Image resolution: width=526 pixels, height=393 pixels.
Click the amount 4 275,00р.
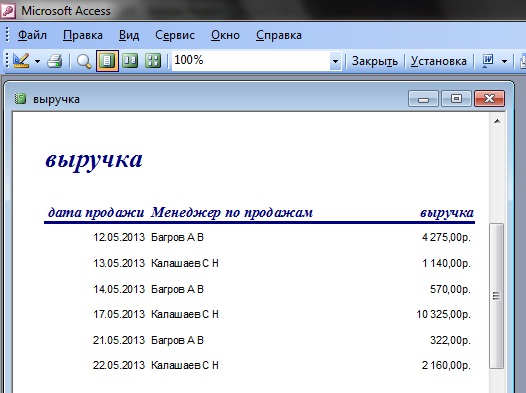(446, 237)
